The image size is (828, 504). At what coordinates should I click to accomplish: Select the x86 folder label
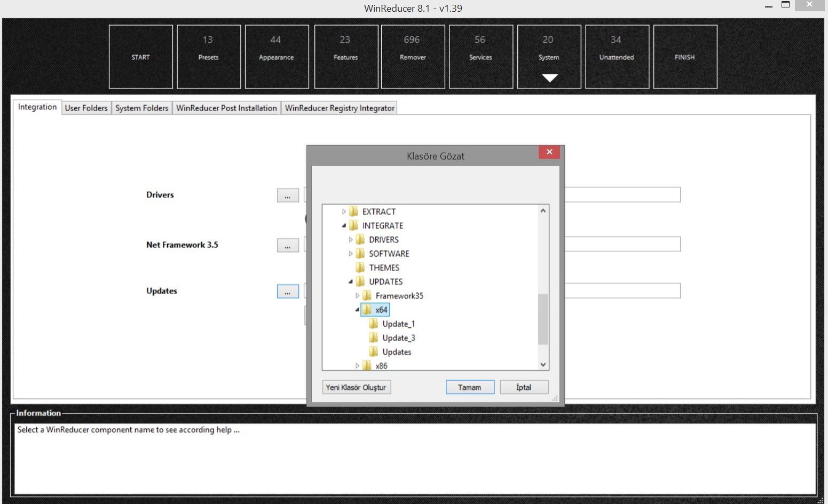[381, 366]
